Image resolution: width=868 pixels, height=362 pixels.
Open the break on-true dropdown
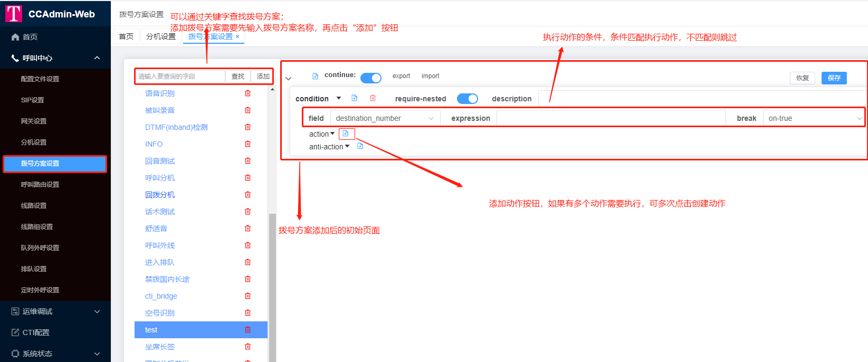click(814, 118)
